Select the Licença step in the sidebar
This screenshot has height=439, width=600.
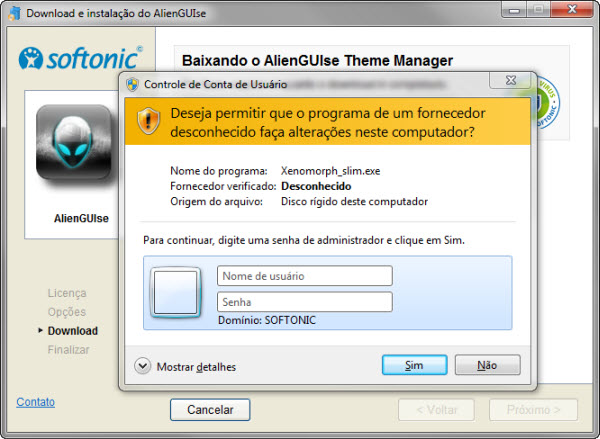coord(67,293)
